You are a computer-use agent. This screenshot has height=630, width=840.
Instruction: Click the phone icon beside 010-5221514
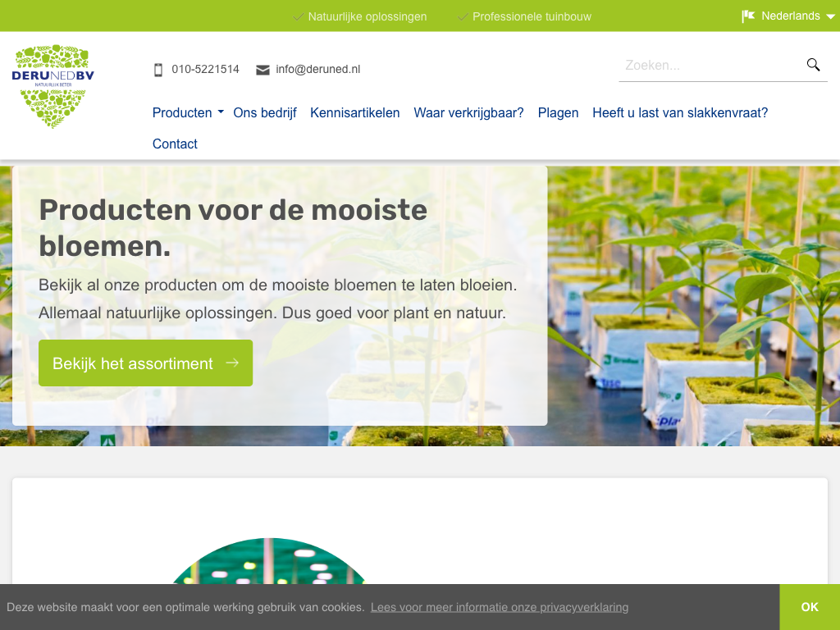click(x=158, y=70)
